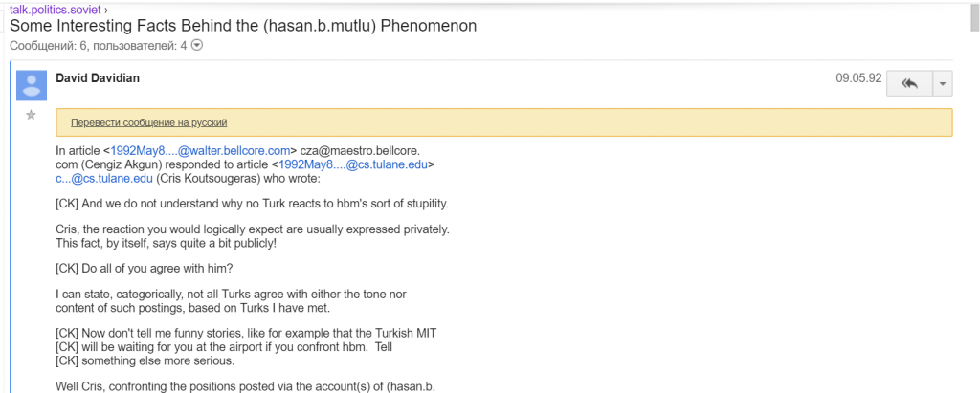Click David Davidian's avatar icon
The height and width of the screenshot is (393, 980).
point(32,86)
